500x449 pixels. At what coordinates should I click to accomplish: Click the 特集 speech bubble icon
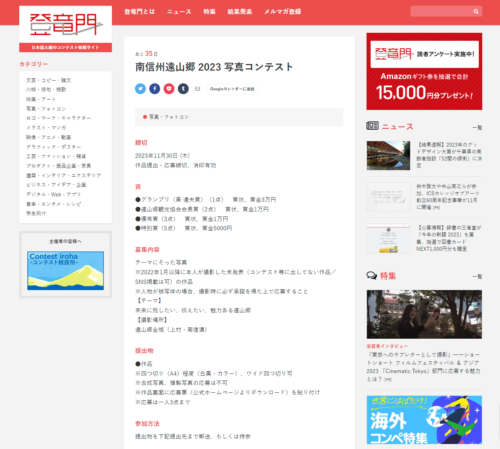click(372, 275)
